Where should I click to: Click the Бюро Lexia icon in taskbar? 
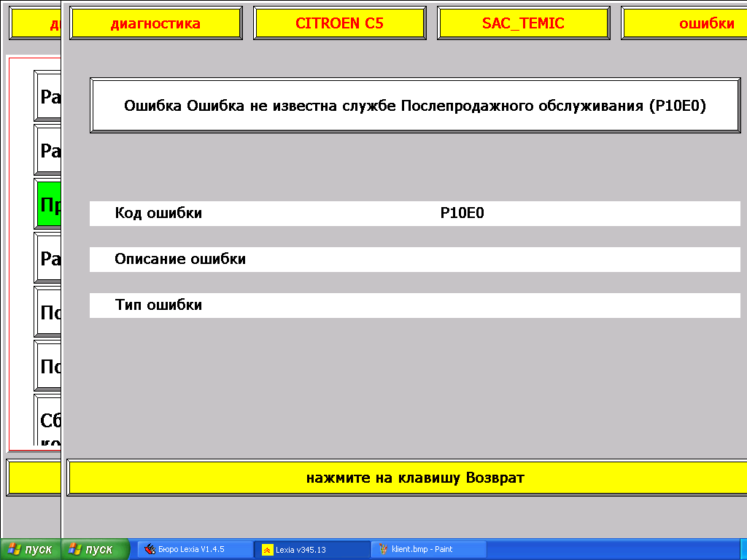tap(149, 550)
